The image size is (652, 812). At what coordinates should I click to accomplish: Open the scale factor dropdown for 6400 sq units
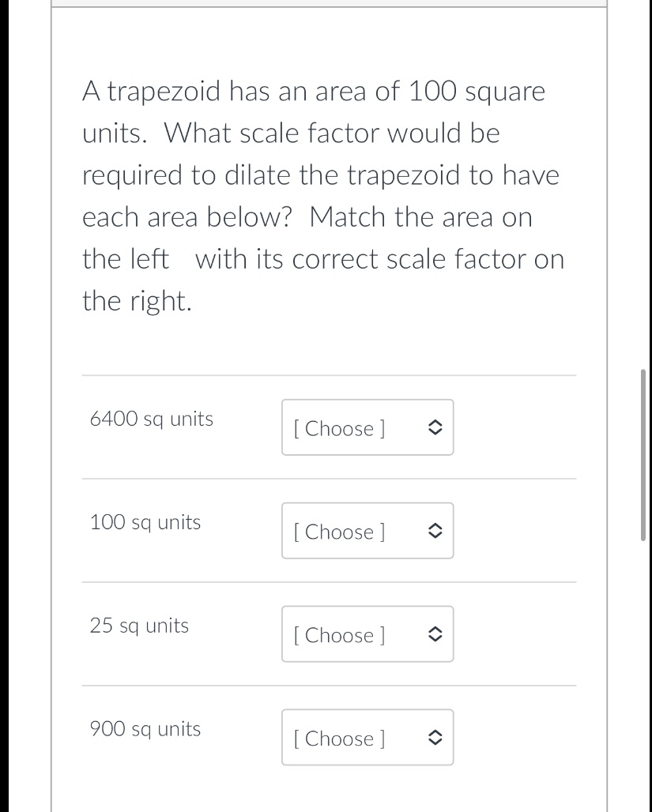coord(367,427)
